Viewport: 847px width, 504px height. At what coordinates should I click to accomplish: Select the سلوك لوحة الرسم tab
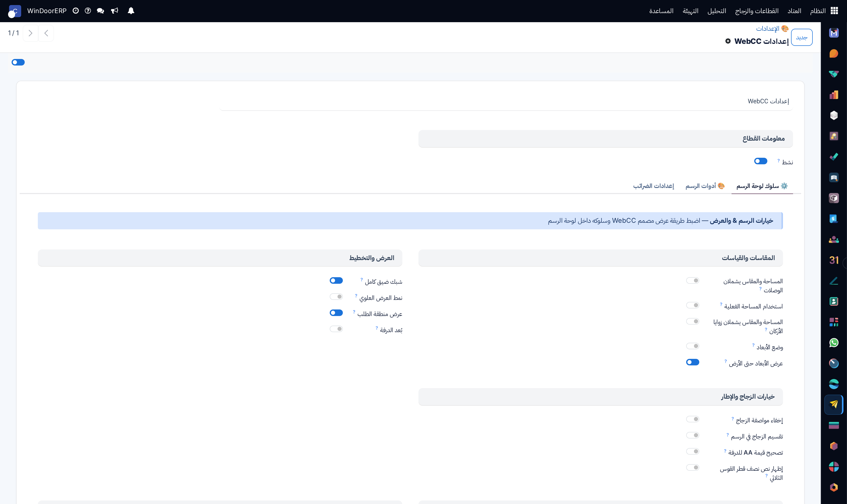[x=762, y=186]
